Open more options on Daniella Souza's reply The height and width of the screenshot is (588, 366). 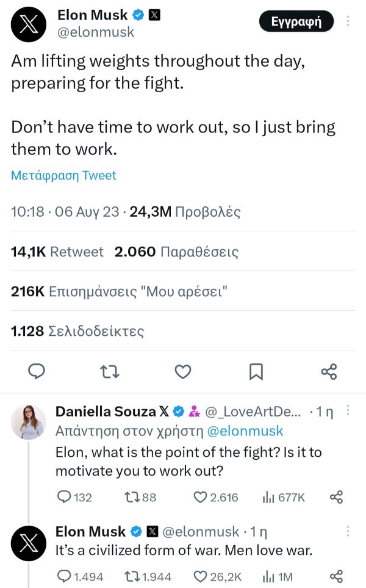pyautogui.click(x=348, y=410)
